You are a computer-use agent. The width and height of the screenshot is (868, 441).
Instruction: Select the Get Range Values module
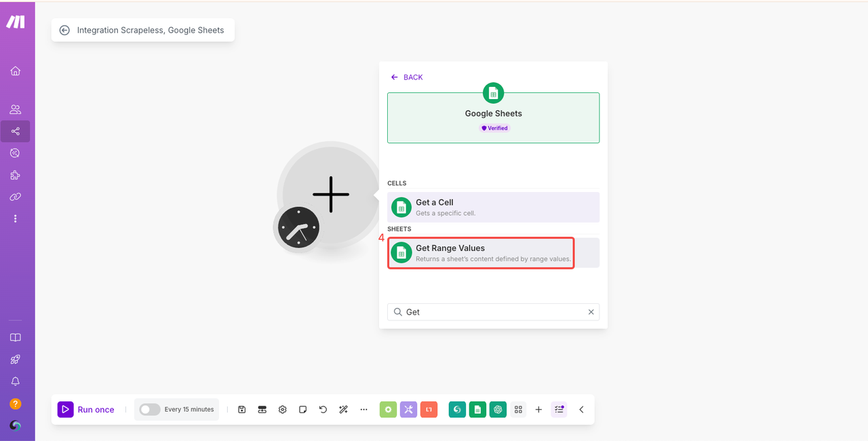[x=481, y=253]
